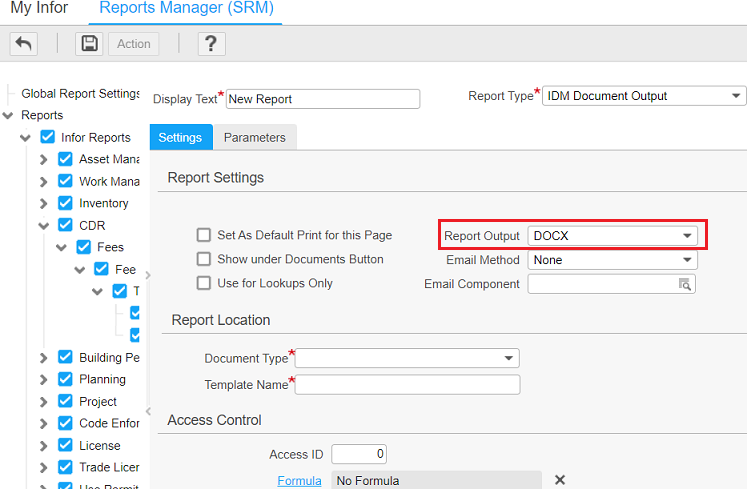The image size is (747, 489).
Task: Tick the Use for Lookups Only checkbox
Action: pos(204,284)
